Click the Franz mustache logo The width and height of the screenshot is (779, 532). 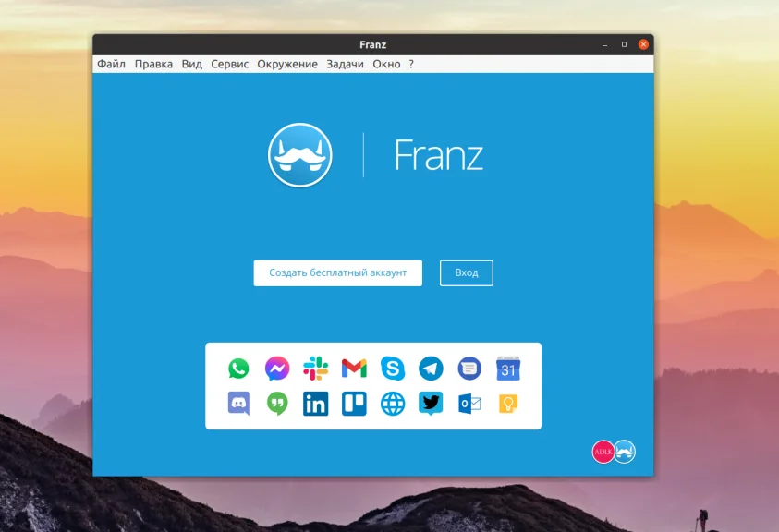point(300,155)
